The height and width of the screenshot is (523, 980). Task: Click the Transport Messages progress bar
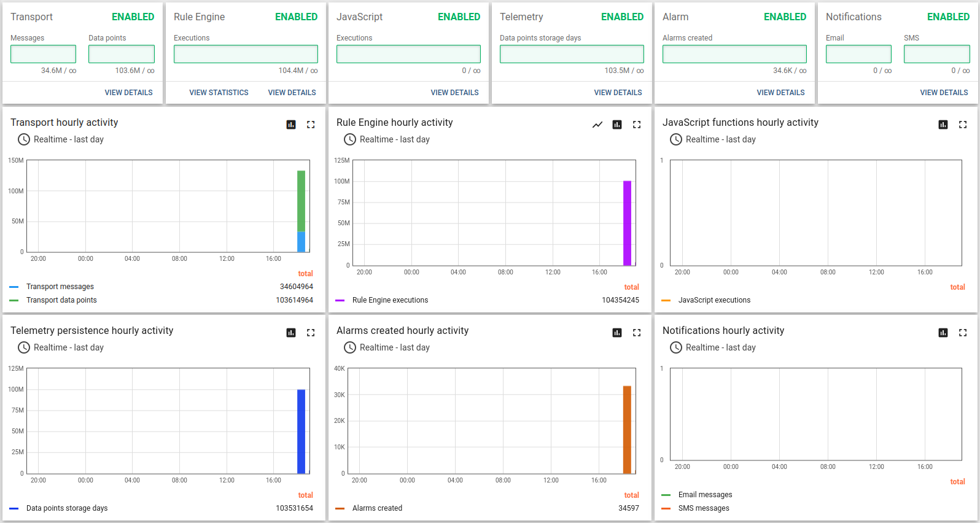coord(43,54)
